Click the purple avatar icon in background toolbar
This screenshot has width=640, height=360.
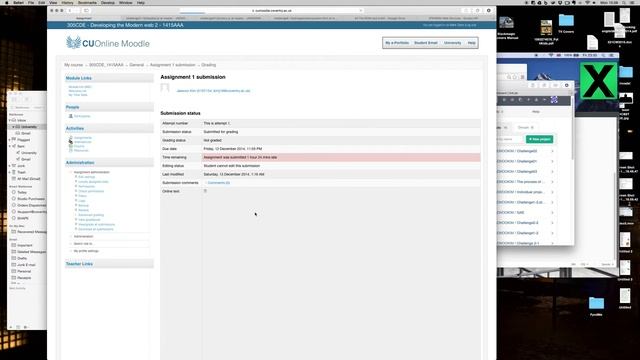pos(554,100)
